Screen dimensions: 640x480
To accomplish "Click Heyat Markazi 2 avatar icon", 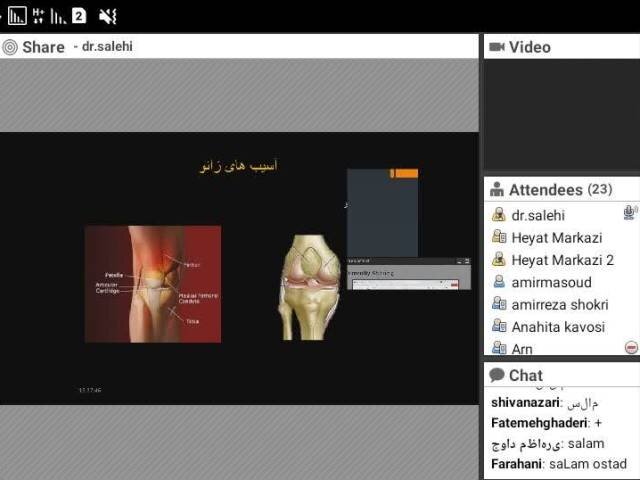I will click(498, 260).
